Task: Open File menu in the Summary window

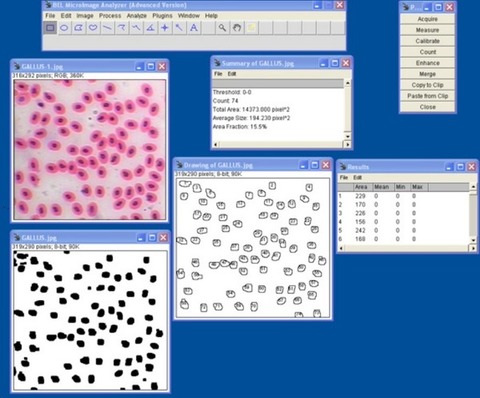Action: click(218, 74)
